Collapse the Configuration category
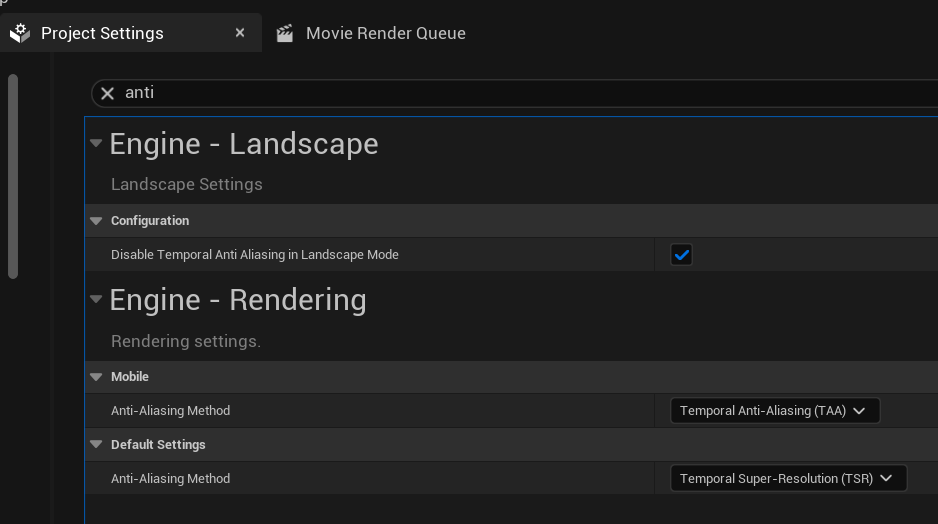Image resolution: width=938 pixels, height=524 pixels. coord(96,221)
